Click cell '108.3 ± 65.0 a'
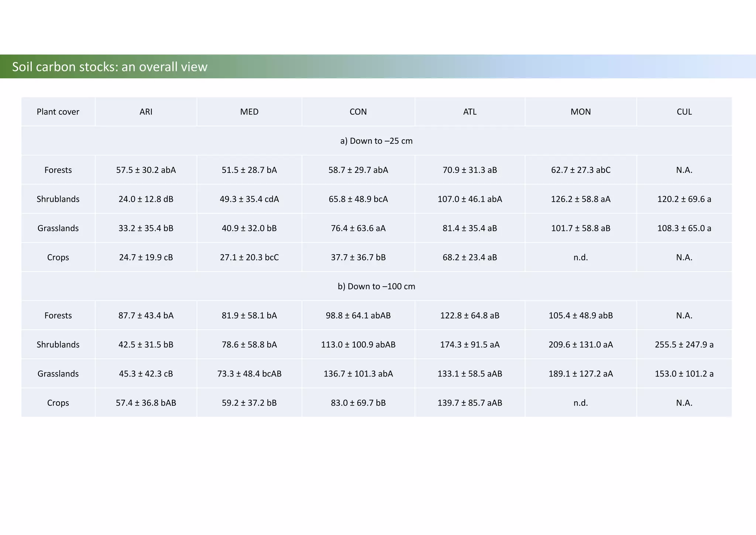Viewport: 756px width, 535px height. [x=684, y=228]
